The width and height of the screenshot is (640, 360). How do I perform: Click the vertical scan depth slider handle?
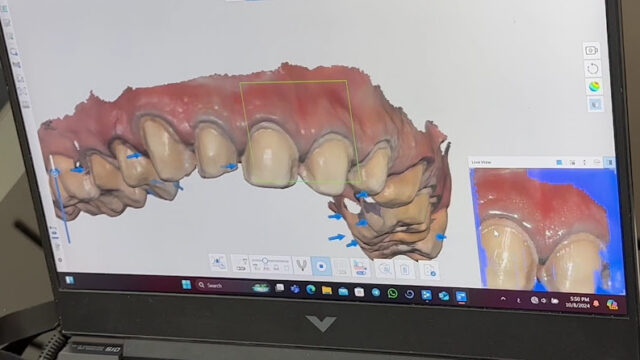pyautogui.click(x=55, y=173)
